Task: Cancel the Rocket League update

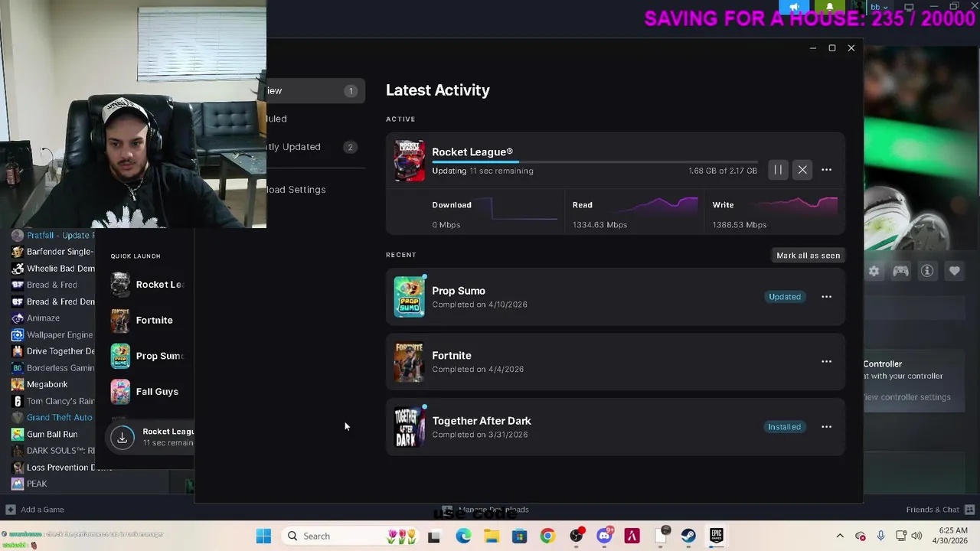Action: (802, 170)
